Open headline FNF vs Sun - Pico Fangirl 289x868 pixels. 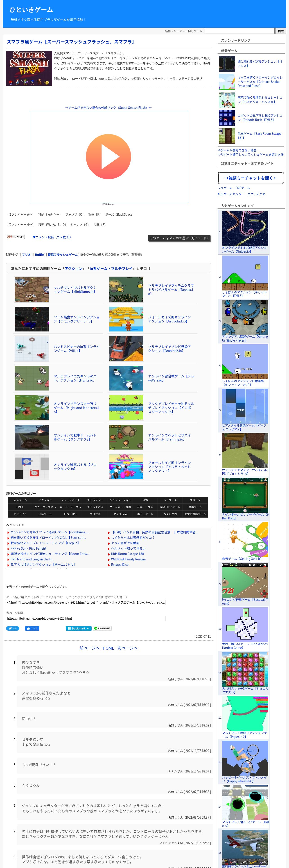coord(28,548)
